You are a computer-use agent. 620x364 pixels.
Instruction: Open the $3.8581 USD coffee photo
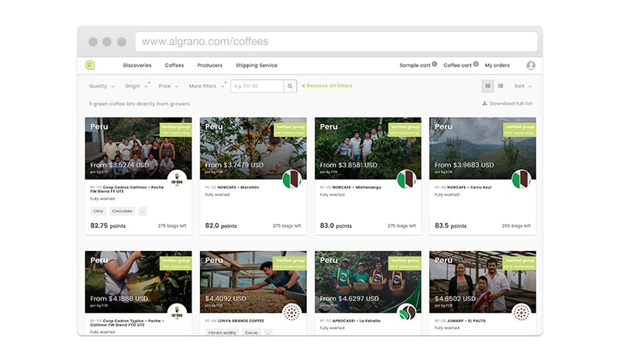point(367,148)
